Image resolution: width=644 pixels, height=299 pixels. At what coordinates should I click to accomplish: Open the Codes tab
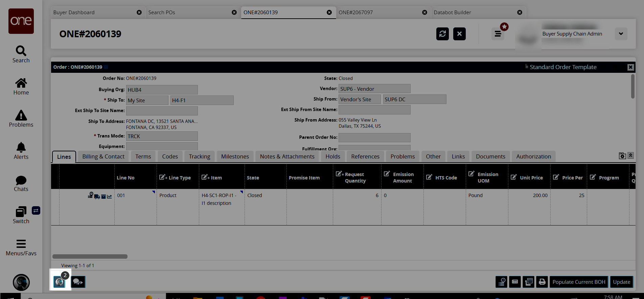(x=170, y=156)
